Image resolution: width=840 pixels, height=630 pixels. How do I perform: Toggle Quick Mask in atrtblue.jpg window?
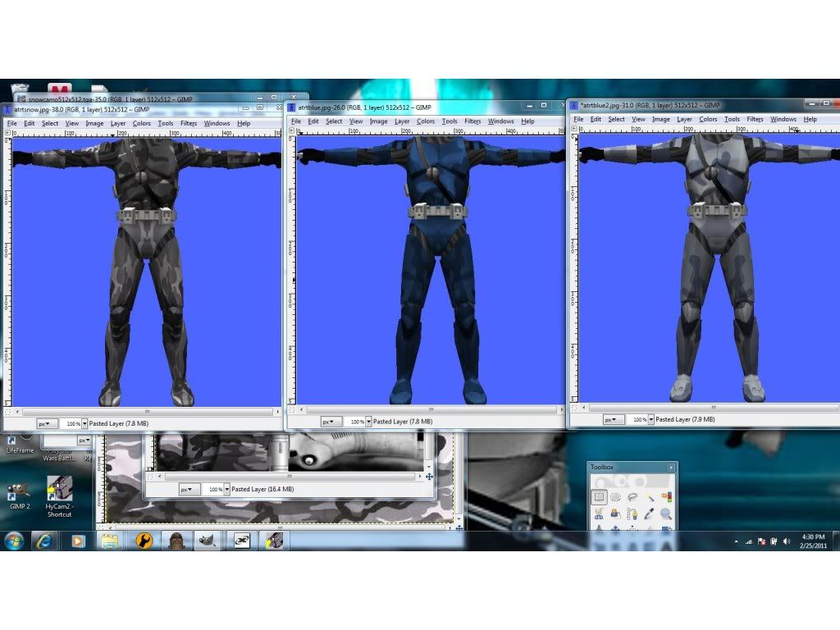tap(292, 410)
